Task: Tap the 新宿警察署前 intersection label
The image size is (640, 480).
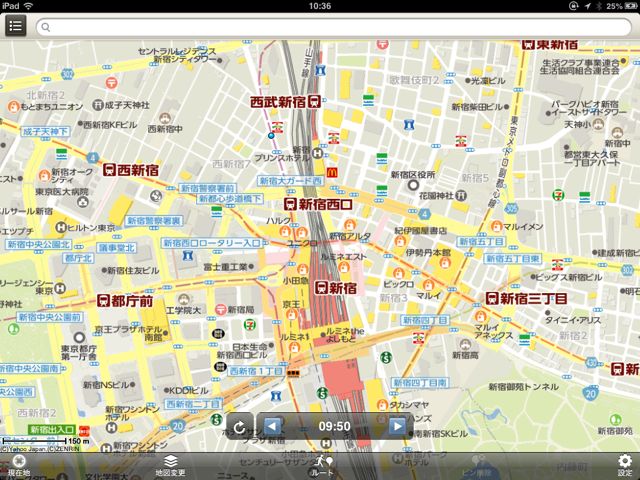Action: click(x=208, y=189)
